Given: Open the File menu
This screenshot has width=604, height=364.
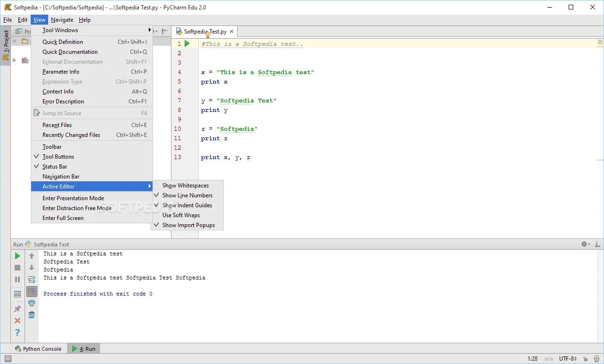Looking at the screenshot, I should [8, 20].
